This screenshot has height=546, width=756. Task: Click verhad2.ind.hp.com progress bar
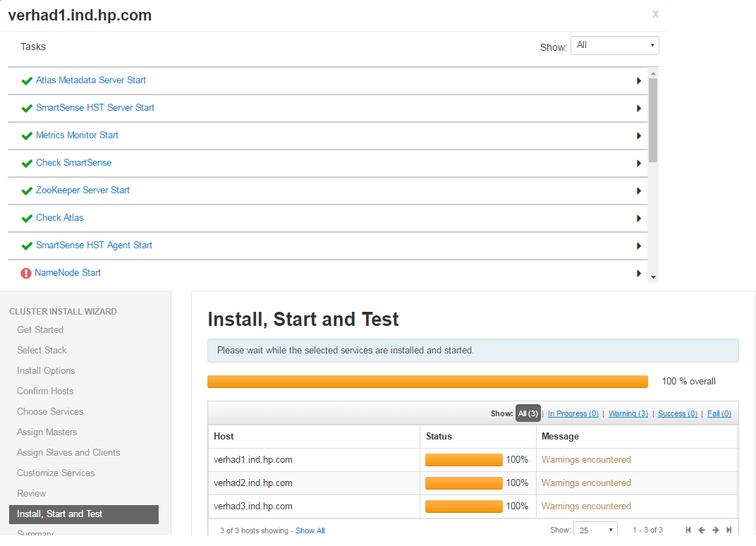coord(463,483)
